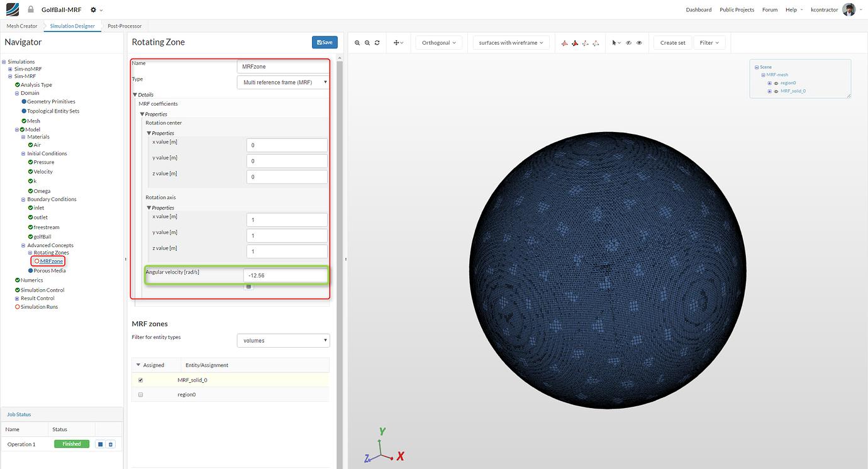
Task: Click the Create set button
Action: (672, 42)
